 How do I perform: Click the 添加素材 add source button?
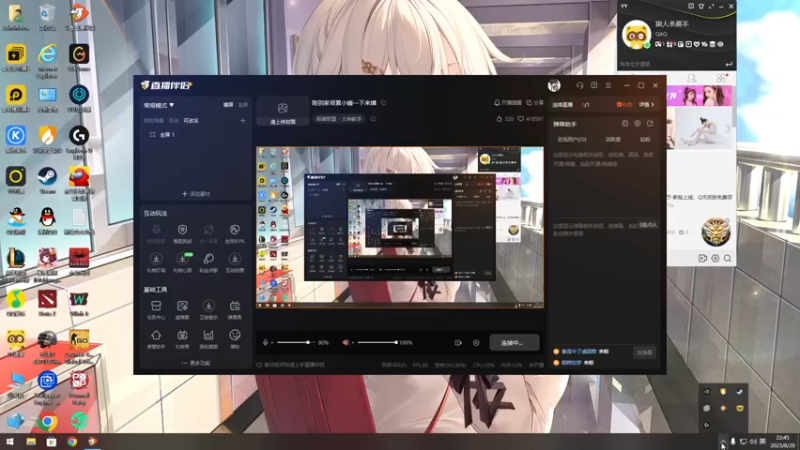196,194
